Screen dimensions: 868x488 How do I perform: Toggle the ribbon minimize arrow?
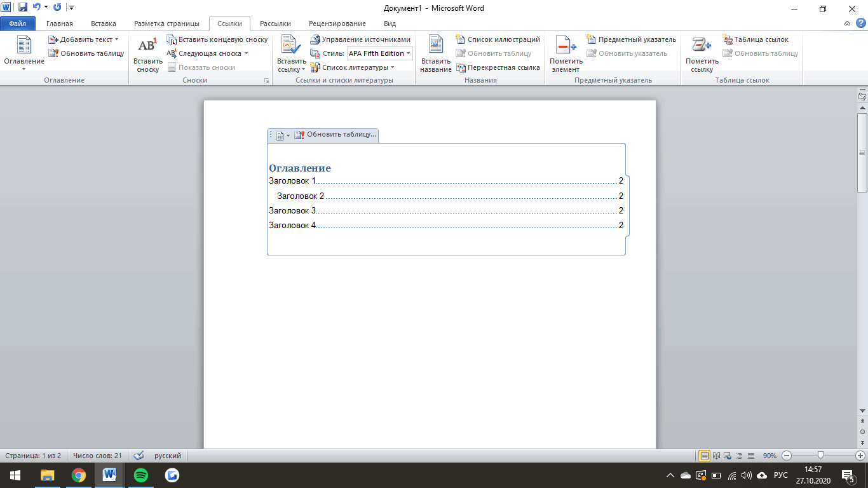tap(847, 24)
